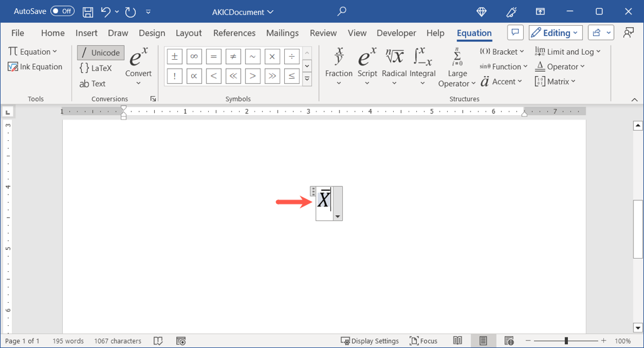
Task: Insert the multiplication sign symbol
Action: [272, 57]
